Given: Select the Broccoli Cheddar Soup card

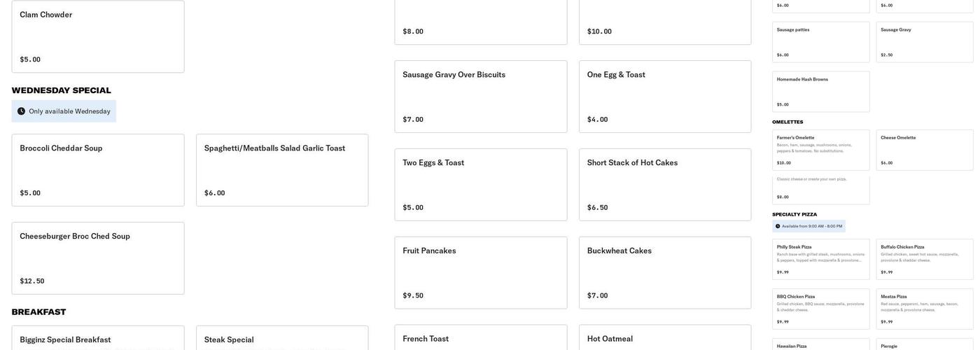Looking at the screenshot, I should click(x=98, y=170).
